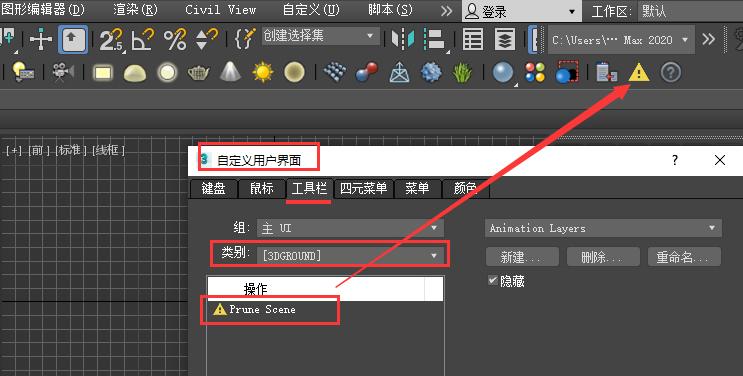Click the 重命名... button
Screen dimensions: 743x376
pos(684,257)
